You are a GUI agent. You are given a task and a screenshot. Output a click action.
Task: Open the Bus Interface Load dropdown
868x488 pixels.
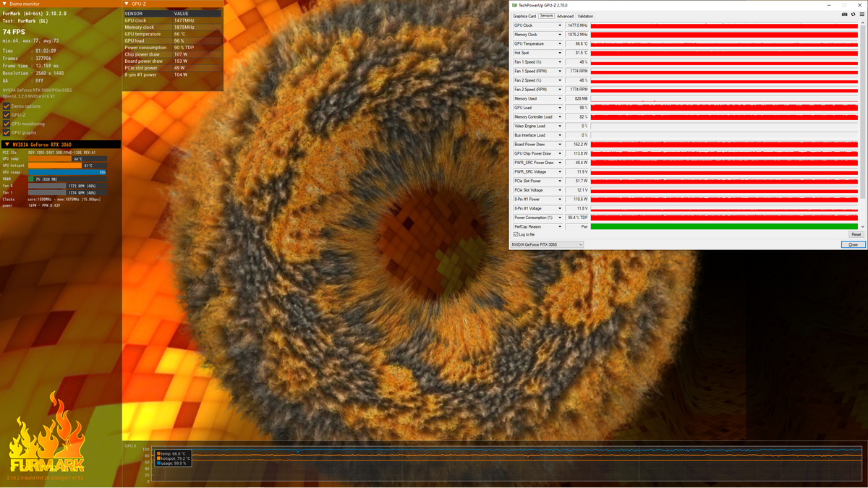559,135
